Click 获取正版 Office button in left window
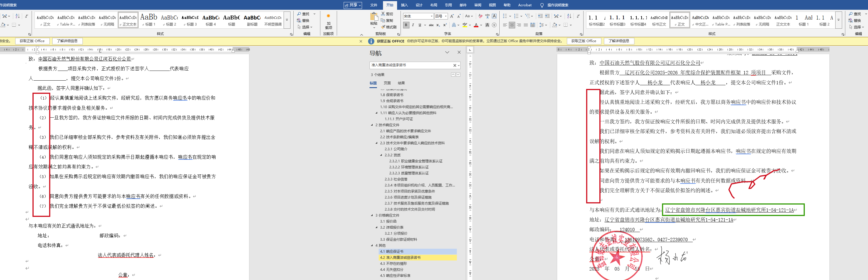868x280 pixels. [x=32, y=41]
